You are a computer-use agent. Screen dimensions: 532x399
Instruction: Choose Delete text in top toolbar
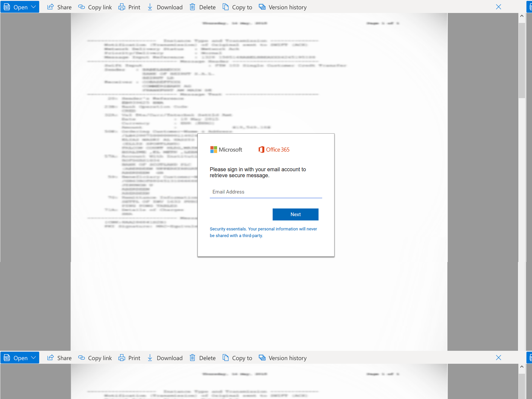[207, 7]
